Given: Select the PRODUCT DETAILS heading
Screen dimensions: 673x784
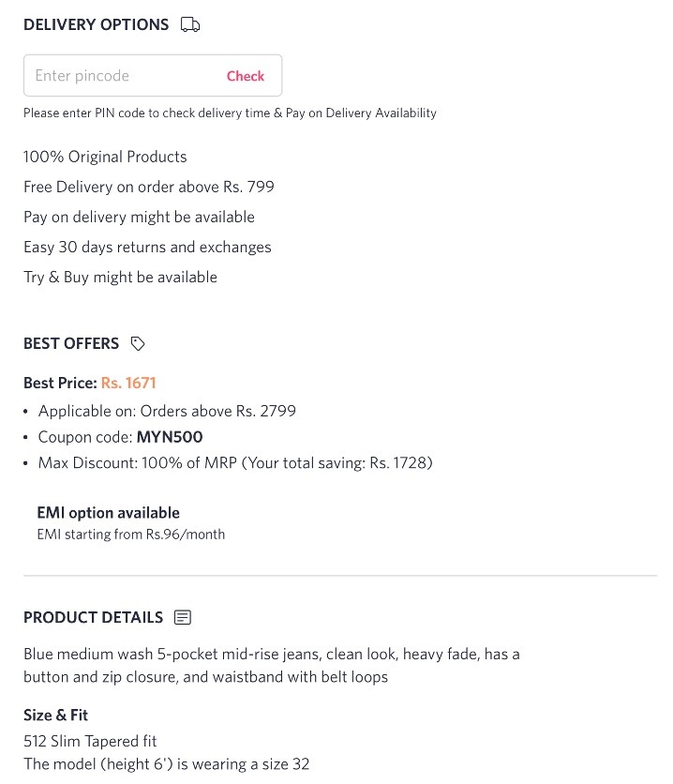Looking at the screenshot, I should click(x=93, y=617).
